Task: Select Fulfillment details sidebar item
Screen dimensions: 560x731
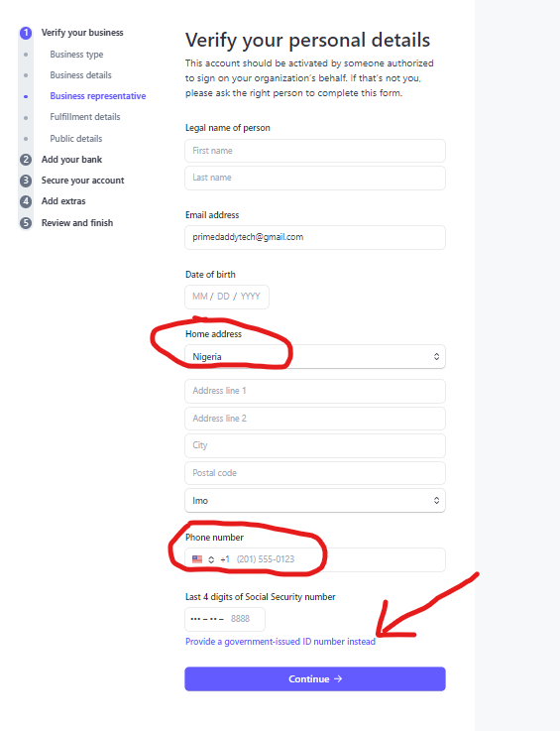Action: pyautogui.click(x=85, y=117)
